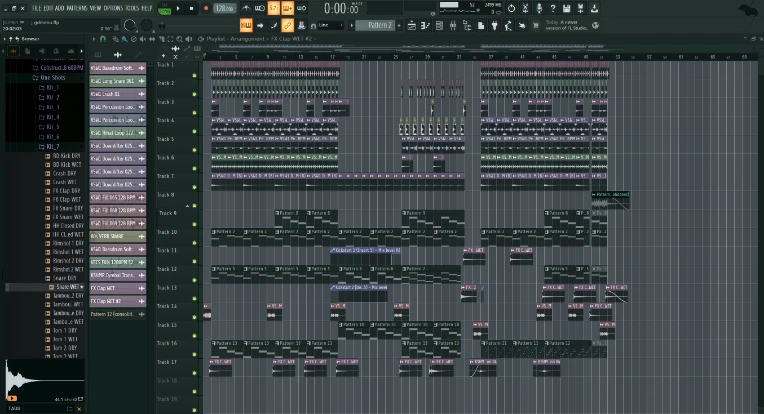The width and height of the screenshot is (764, 414).
Task: Select the Snare WET sample
Action: (66, 287)
